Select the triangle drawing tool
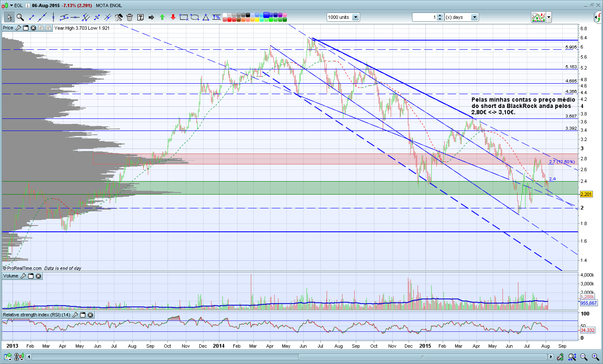 click(x=206, y=17)
